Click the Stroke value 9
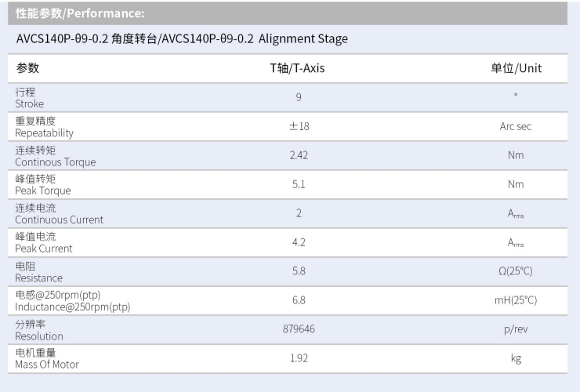This screenshot has height=392, width=580. click(x=299, y=97)
